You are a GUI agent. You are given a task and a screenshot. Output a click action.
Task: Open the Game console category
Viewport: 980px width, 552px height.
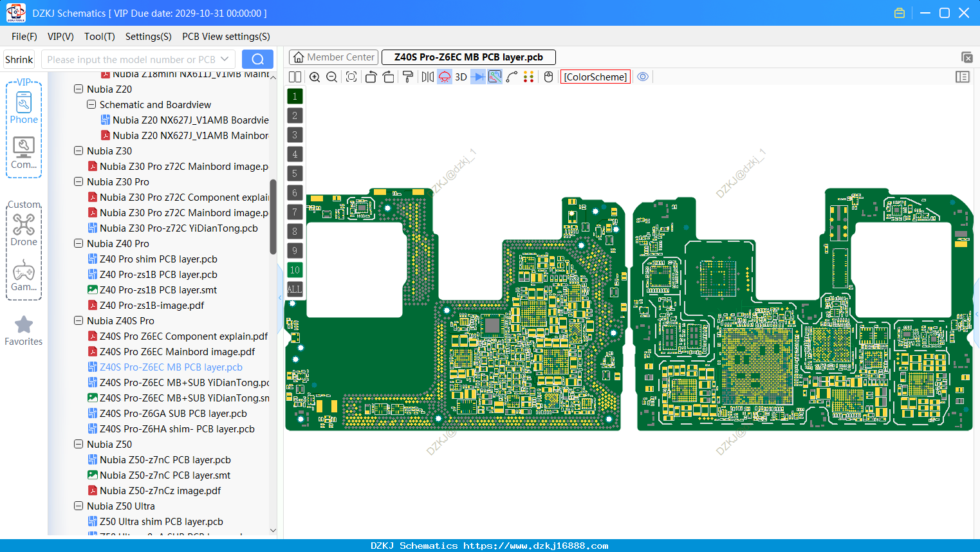24,275
